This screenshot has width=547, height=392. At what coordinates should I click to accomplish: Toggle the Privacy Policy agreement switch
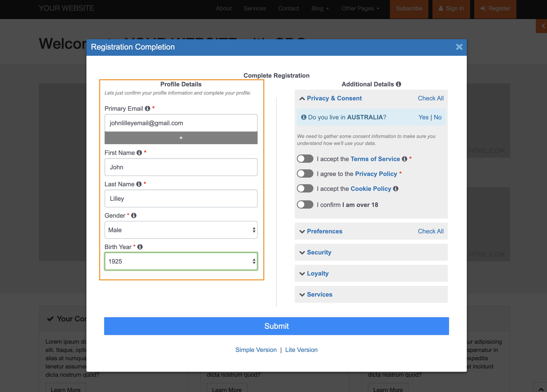[x=305, y=174]
